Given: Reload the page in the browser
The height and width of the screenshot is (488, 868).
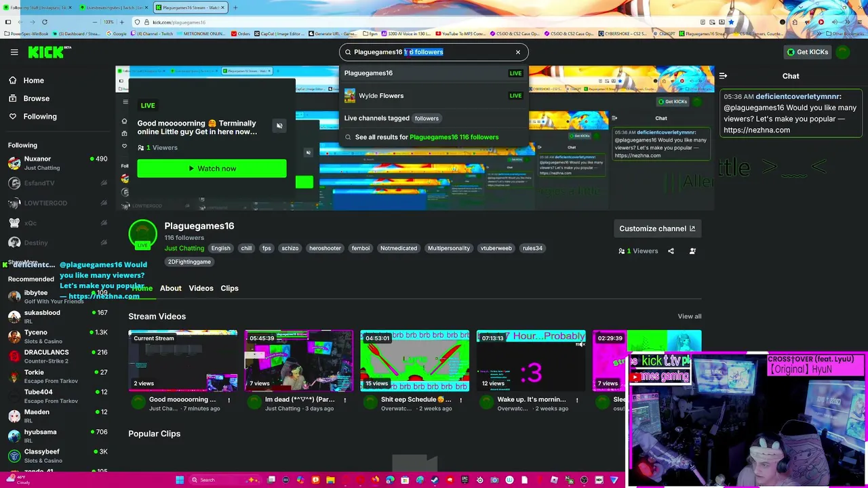Looking at the screenshot, I should tap(44, 22).
